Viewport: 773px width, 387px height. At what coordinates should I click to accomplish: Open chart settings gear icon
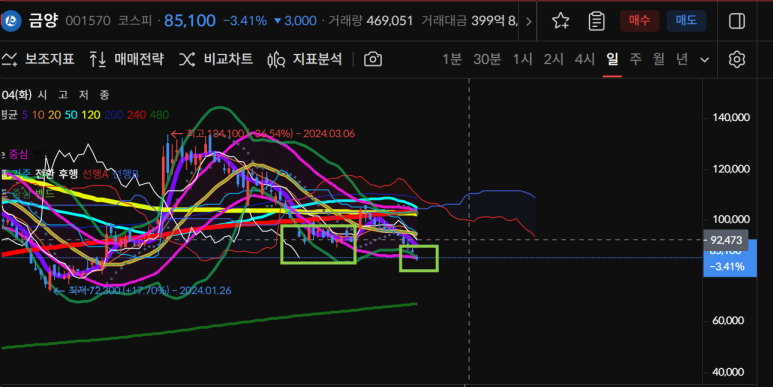tap(737, 60)
